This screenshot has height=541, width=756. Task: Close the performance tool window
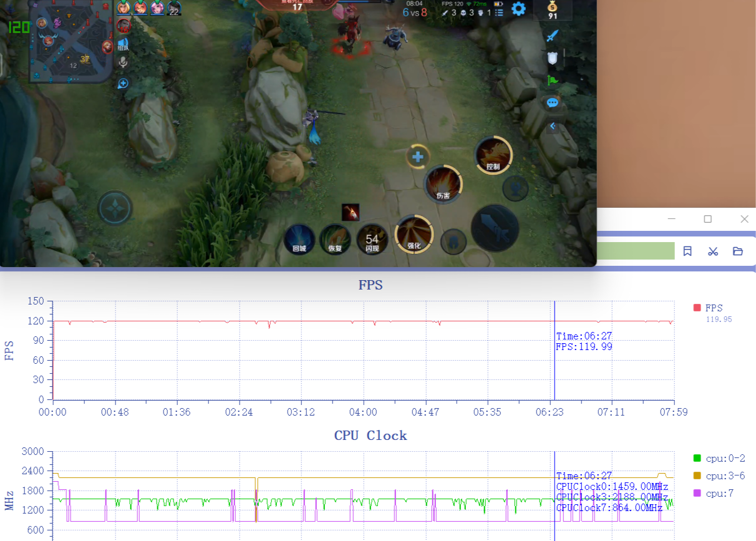tap(744, 219)
